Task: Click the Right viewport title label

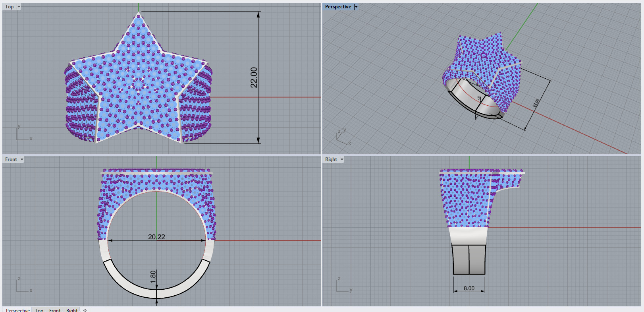Action: (331, 159)
